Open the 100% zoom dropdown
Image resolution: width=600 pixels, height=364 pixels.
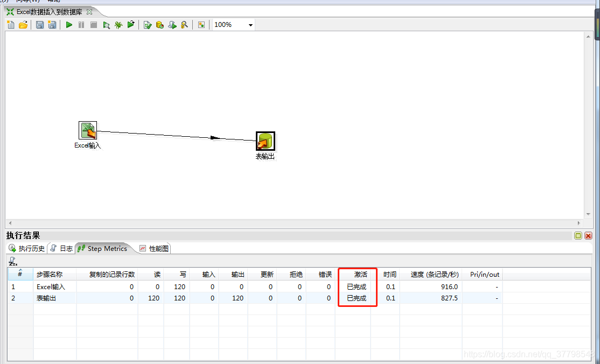[x=250, y=25]
